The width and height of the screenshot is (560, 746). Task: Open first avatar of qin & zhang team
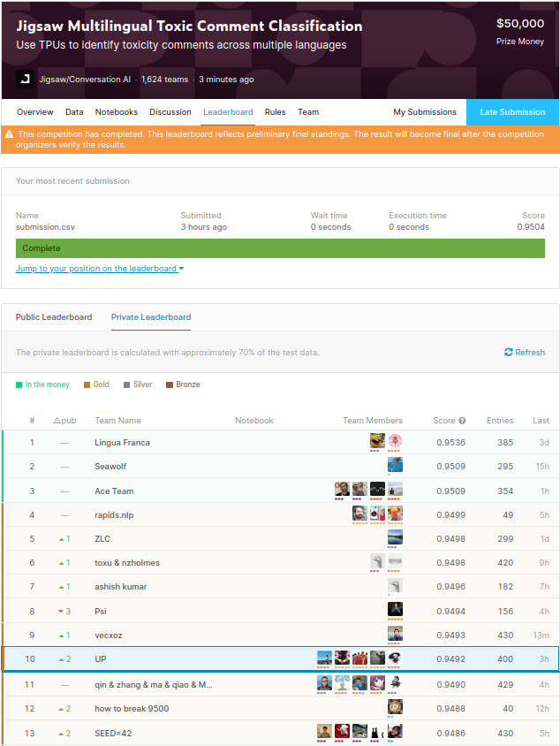point(324,682)
